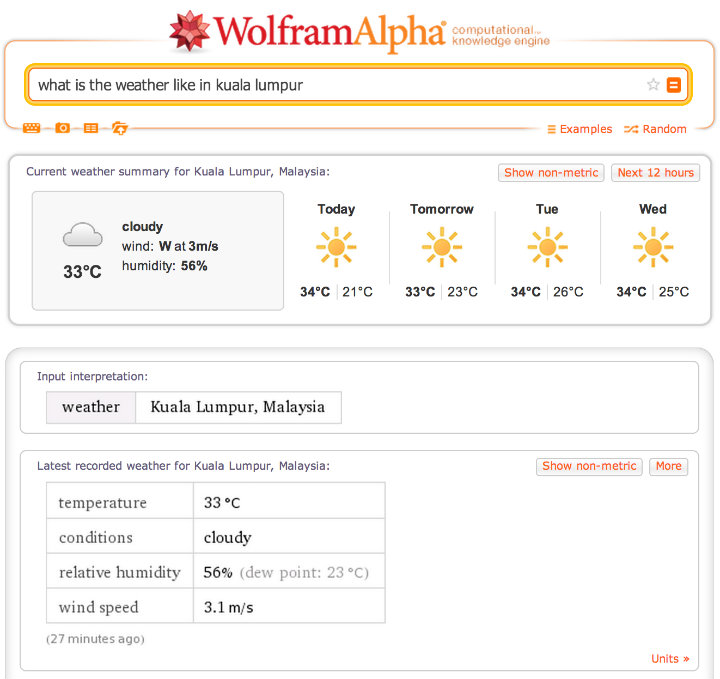720x679 pixels.
Task: Click the 'Current weather summary' pod heading
Action: [x=178, y=172]
